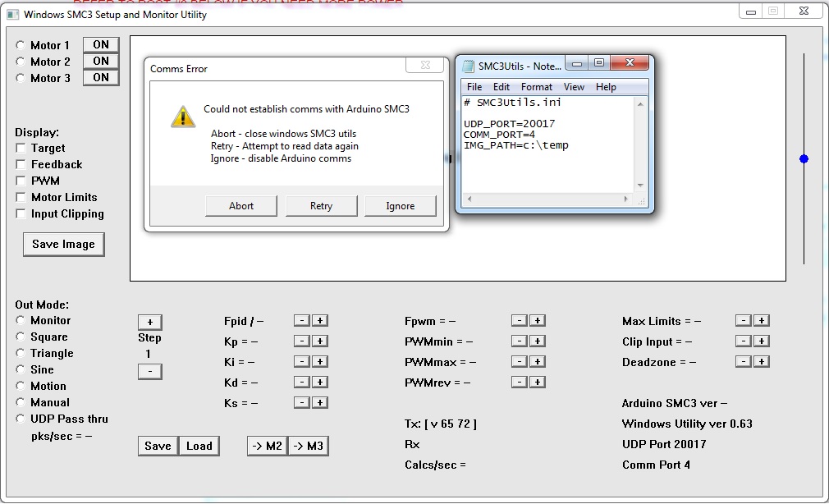Increase PWMmax with its plus button
Image resolution: width=829 pixels, height=504 pixels.
[x=537, y=361]
